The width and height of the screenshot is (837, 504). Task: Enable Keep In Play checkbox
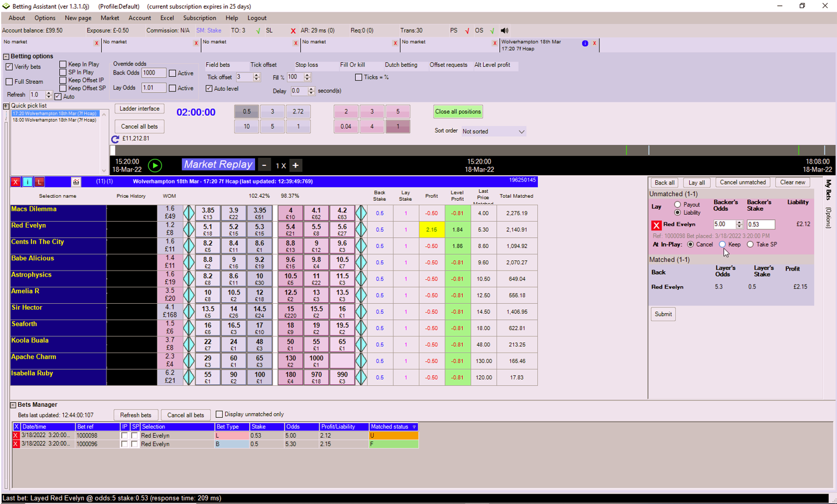(x=63, y=65)
